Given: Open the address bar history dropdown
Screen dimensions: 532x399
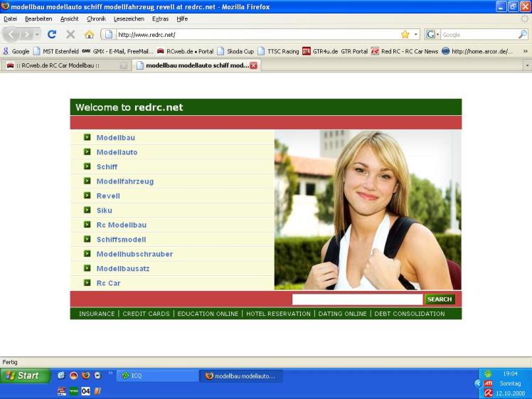Looking at the screenshot, I should pos(416,34).
